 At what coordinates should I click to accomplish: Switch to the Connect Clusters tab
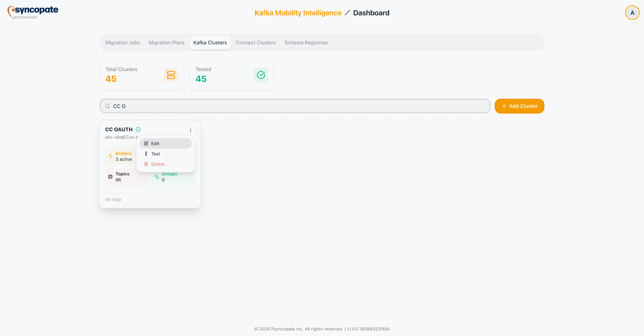[x=256, y=42]
